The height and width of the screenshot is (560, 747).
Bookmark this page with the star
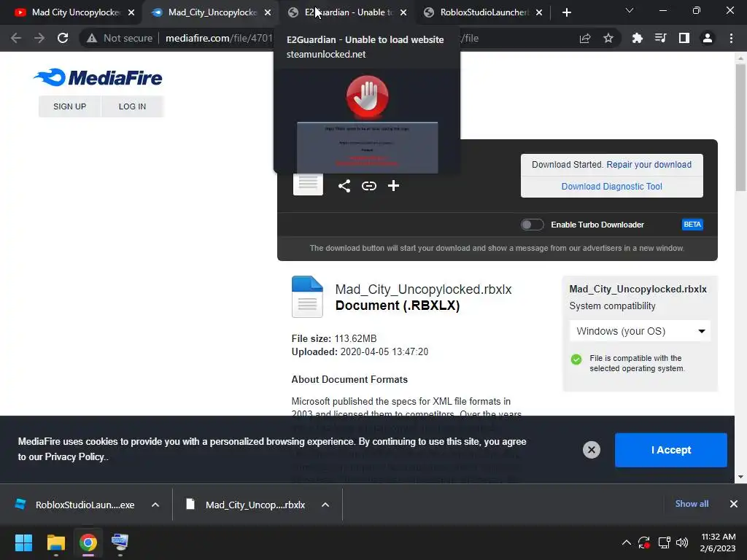(608, 38)
